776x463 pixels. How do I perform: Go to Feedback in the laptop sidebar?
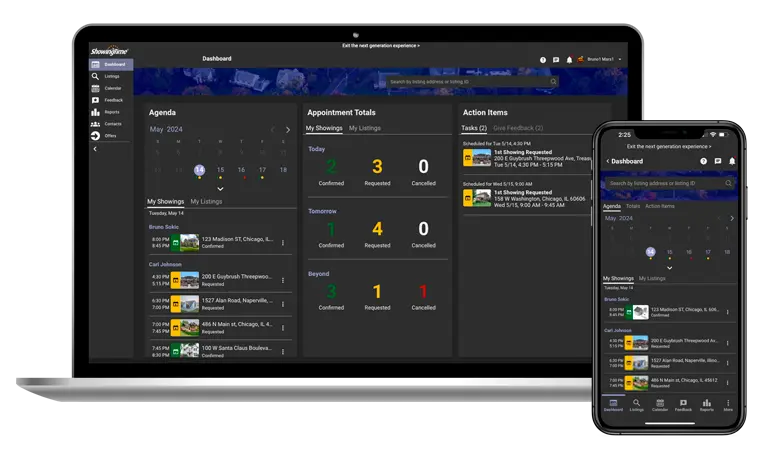(110, 100)
